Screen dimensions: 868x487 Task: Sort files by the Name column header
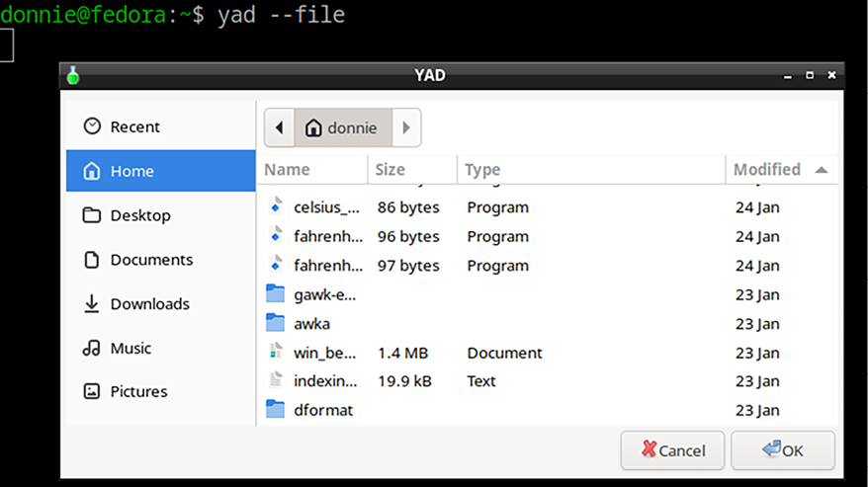pyautogui.click(x=312, y=169)
